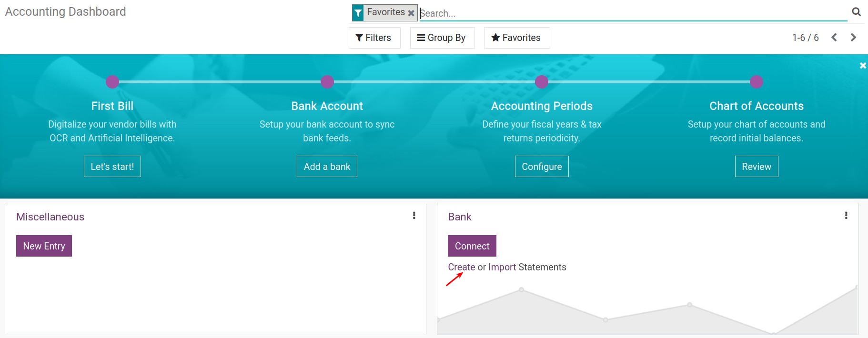The width and height of the screenshot is (868, 338).
Task: Click the Connect button for Bank
Action: 472,246
